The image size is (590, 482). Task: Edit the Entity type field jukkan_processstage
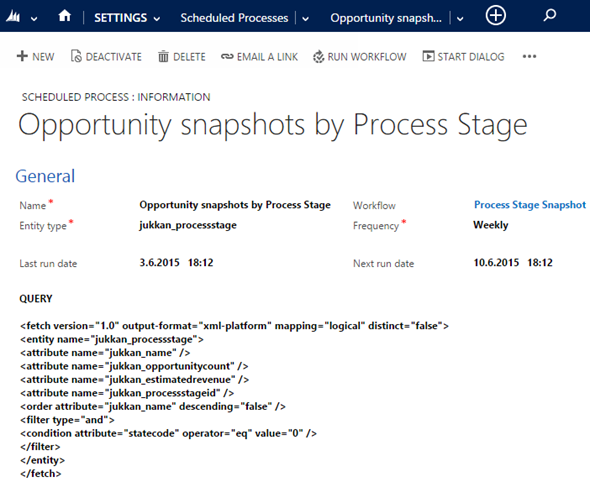[x=188, y=225]
